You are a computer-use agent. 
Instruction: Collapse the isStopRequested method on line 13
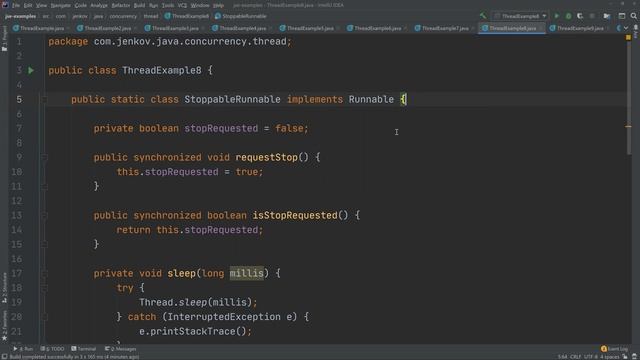44,215
